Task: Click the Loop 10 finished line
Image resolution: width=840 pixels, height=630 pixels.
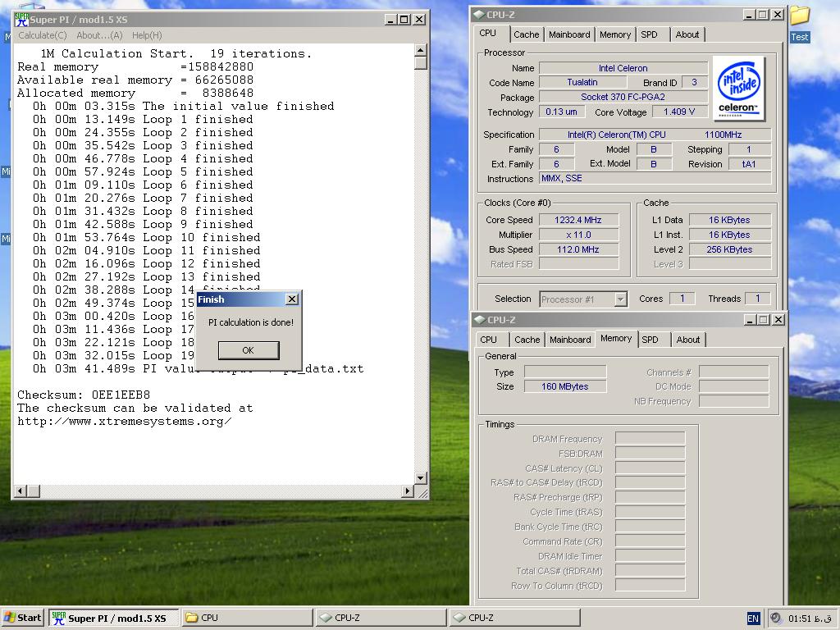Action: pyautogui.click(x=147, y=237)
